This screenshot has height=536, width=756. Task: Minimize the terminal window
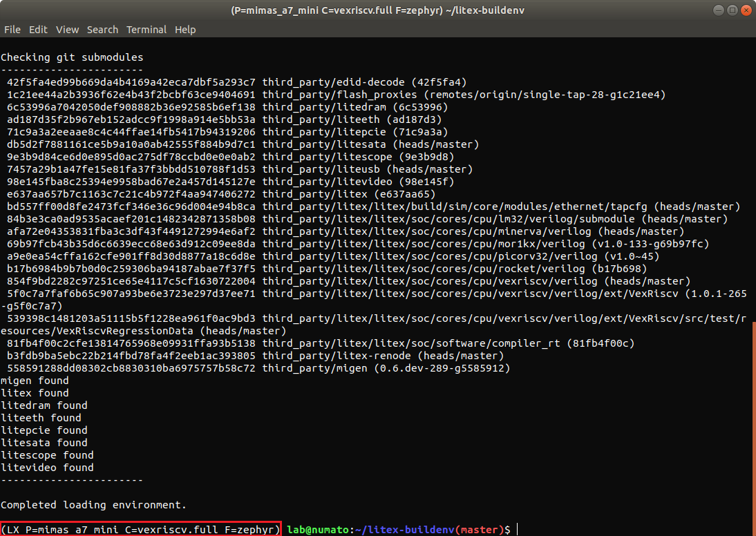[x=715, y=10]
